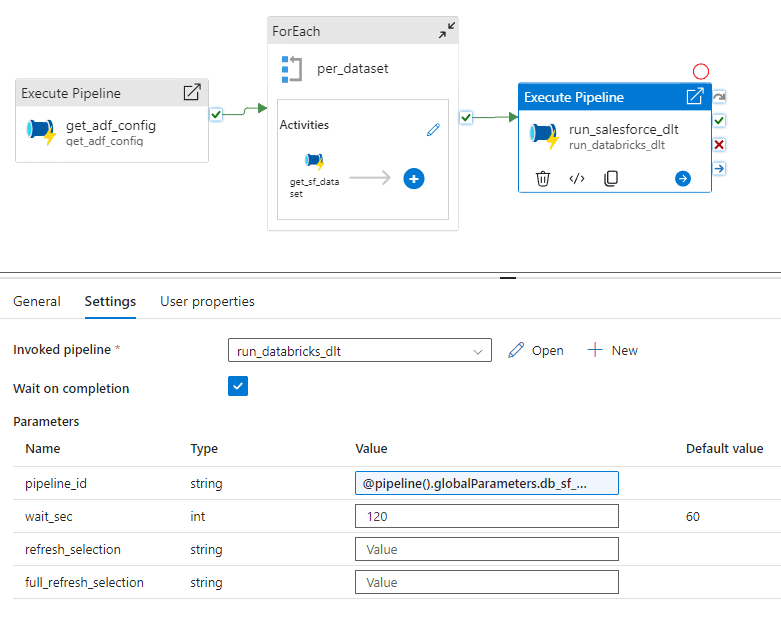Add activity inside ForEach with plus button
The height and width of the screenshot is (617, 781).
(x=414, y=178)
